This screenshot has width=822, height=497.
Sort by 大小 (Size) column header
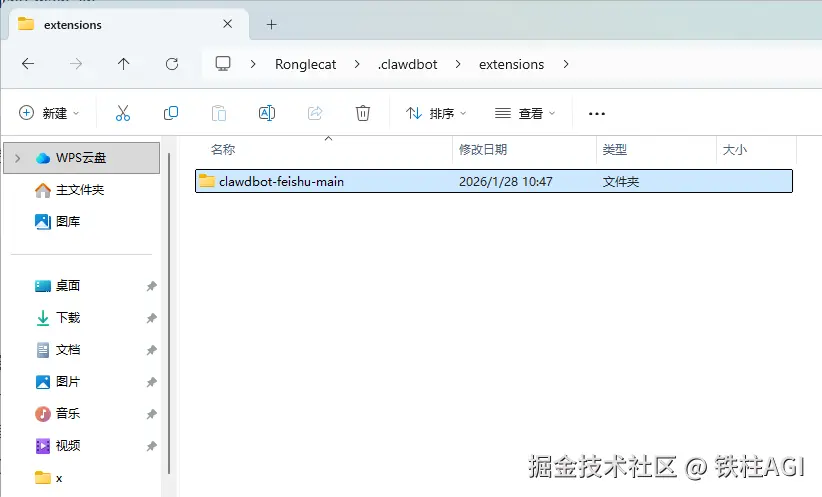pyautogui.click(x=734, y=150)
